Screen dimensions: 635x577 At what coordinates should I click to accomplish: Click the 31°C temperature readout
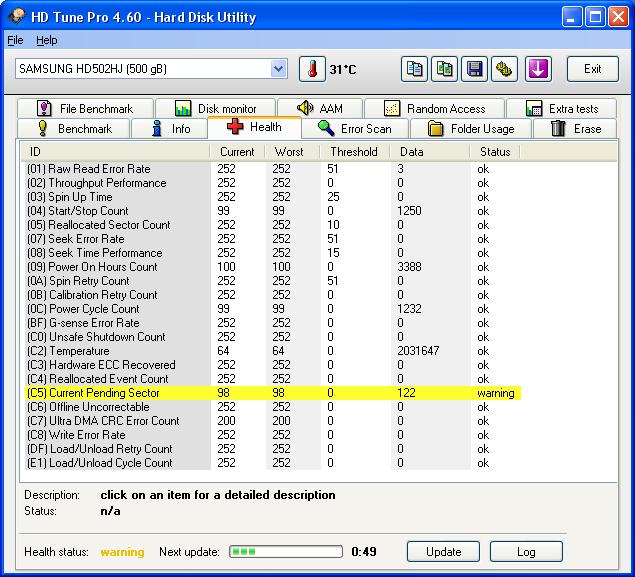[343, 70]
